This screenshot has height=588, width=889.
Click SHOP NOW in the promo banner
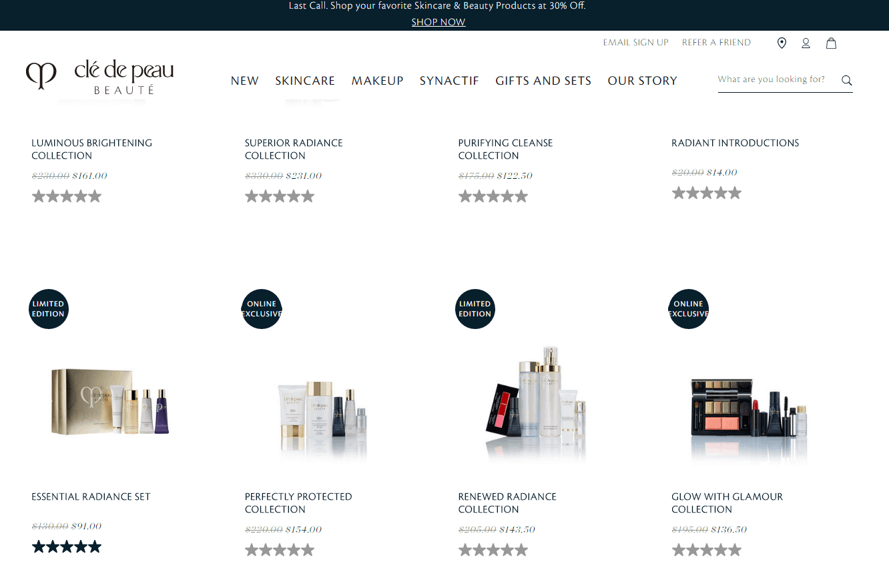438,22
